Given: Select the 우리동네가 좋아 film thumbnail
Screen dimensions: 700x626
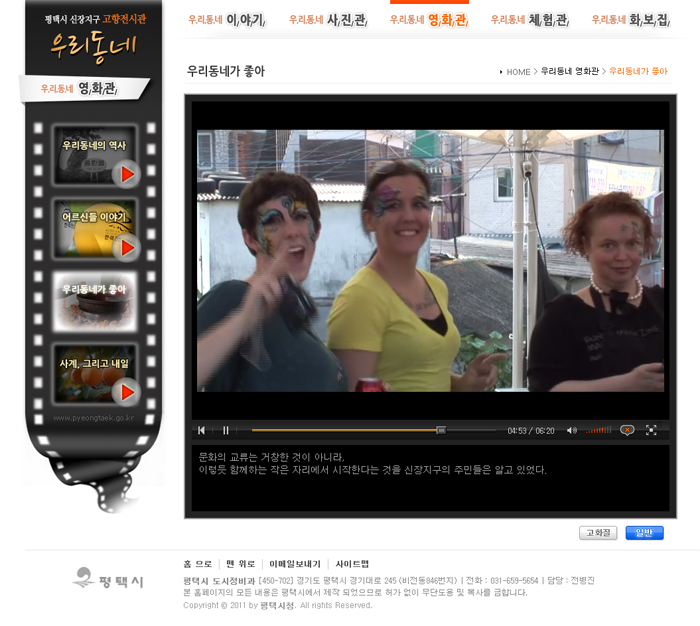Looking at the screenshot, I should pyautogui.click(x=96, y=301).
